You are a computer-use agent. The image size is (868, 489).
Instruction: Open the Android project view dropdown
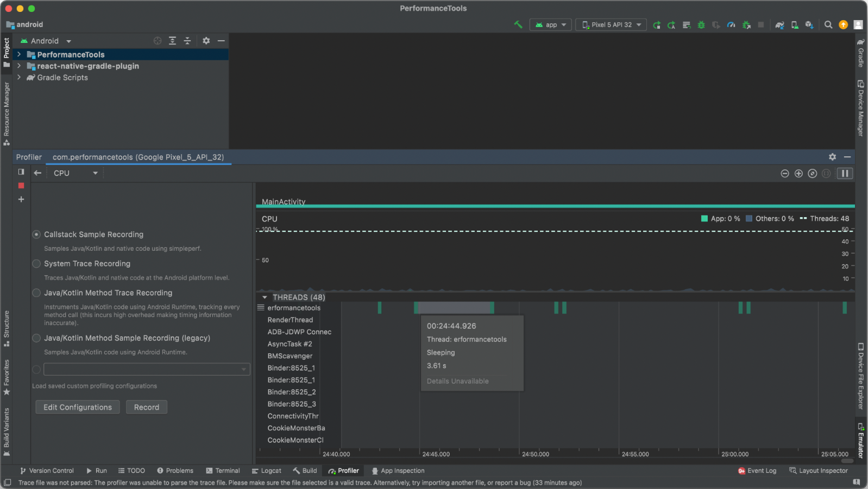[46, 41]
